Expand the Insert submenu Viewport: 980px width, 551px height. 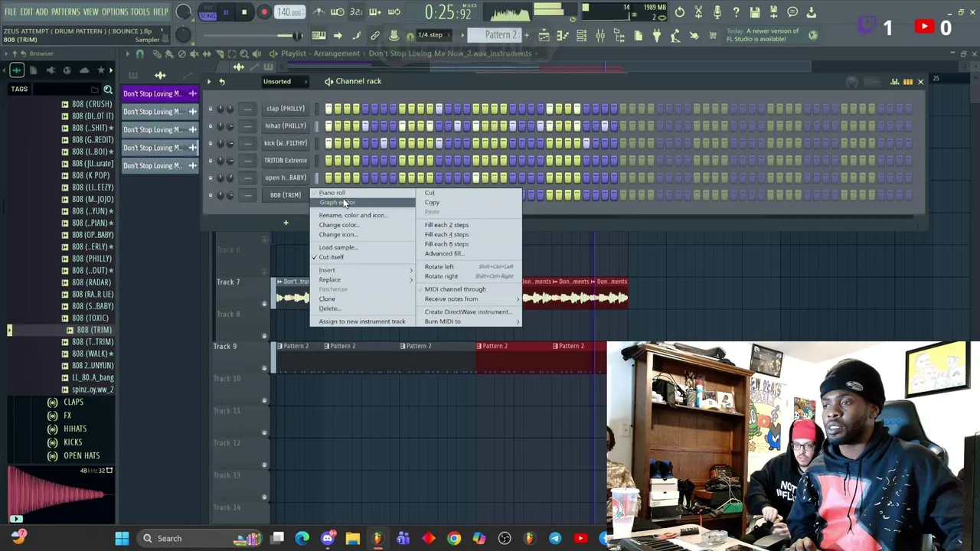point(362,270)
